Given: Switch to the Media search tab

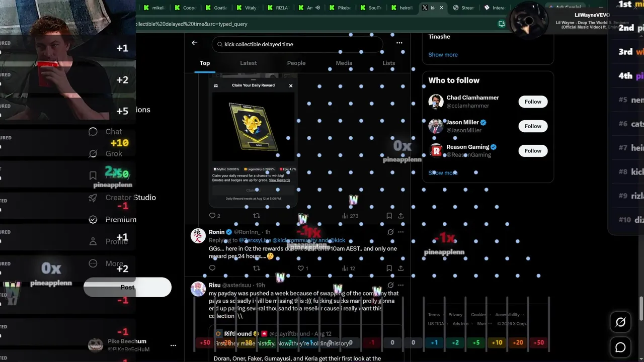Looking at the screenshot, I should click(x=344, y=63).
